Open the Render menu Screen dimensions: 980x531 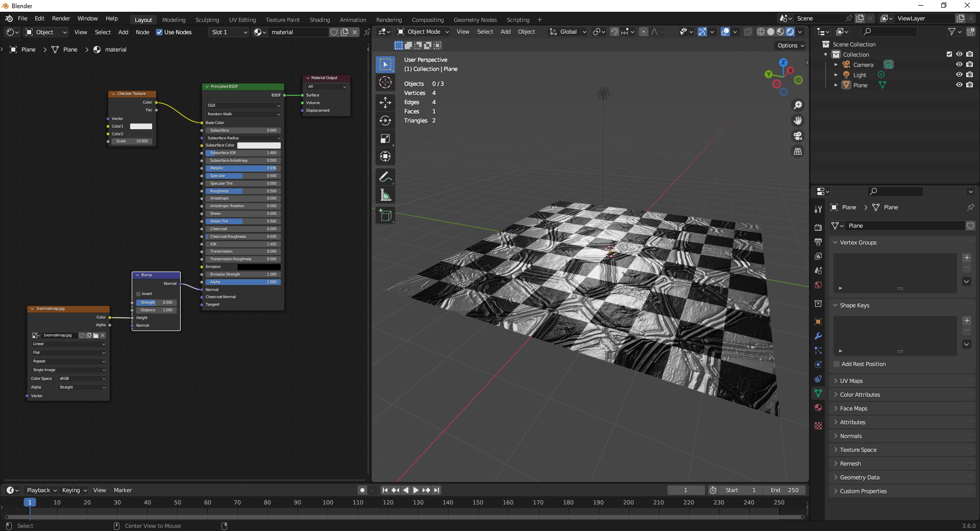[x=61, y=18]
